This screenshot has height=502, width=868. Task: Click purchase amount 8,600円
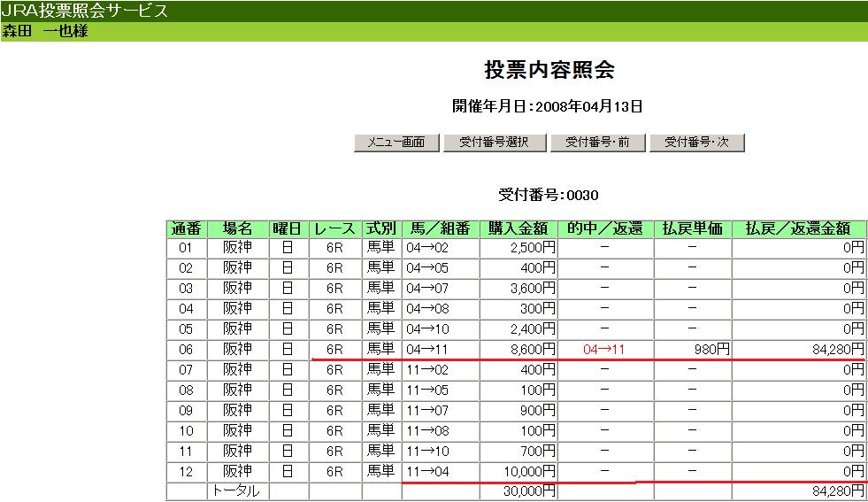coord(533,350)
